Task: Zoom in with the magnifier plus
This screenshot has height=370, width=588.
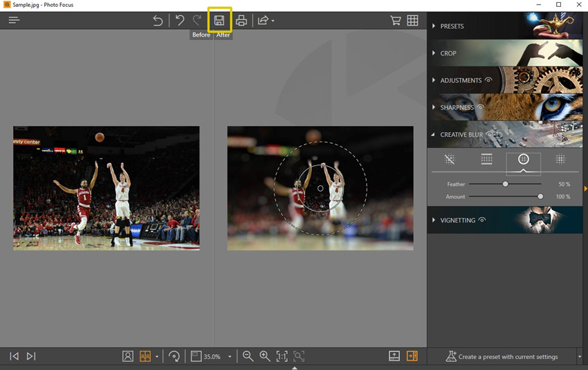Action: [265, 356]
